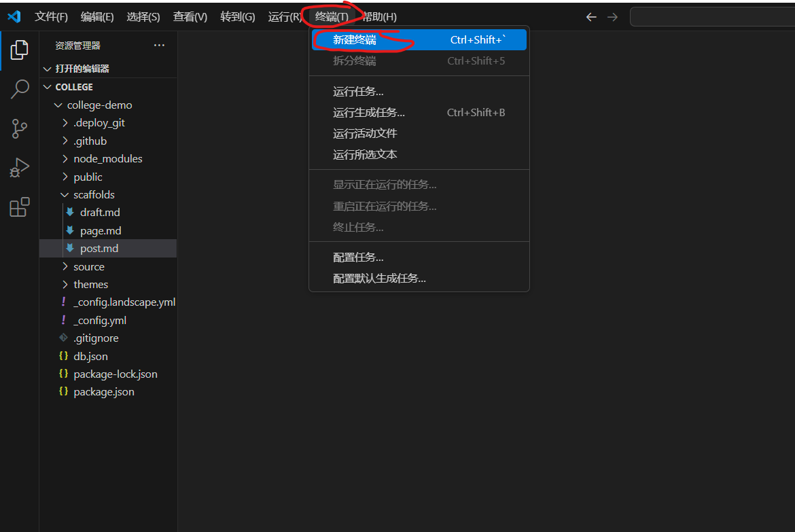Click the command center search box
795x532 pixels.
710,17
